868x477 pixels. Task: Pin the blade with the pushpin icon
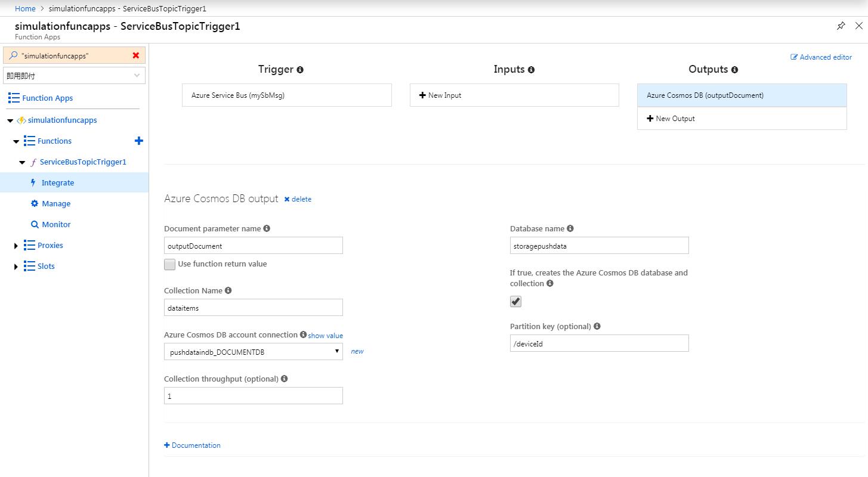[841, 26]
